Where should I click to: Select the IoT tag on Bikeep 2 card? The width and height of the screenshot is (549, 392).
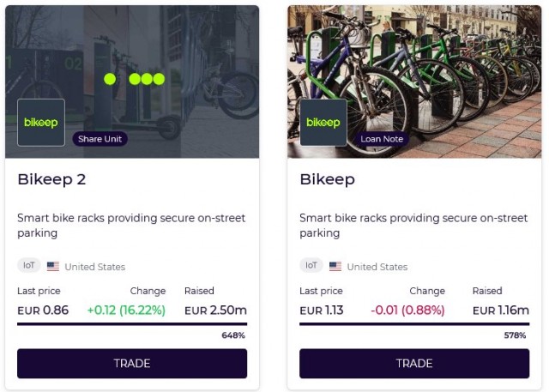coord(28,265)
